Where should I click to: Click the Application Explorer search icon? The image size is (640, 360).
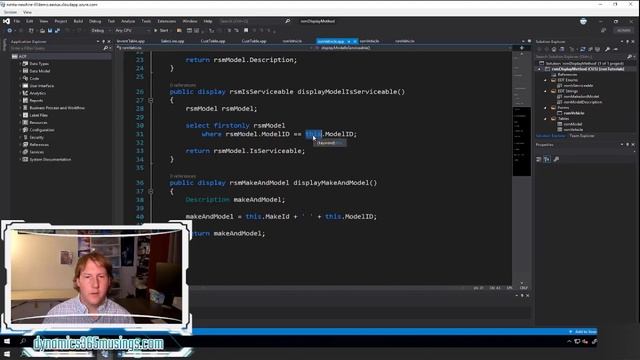(x=106, y=48)
